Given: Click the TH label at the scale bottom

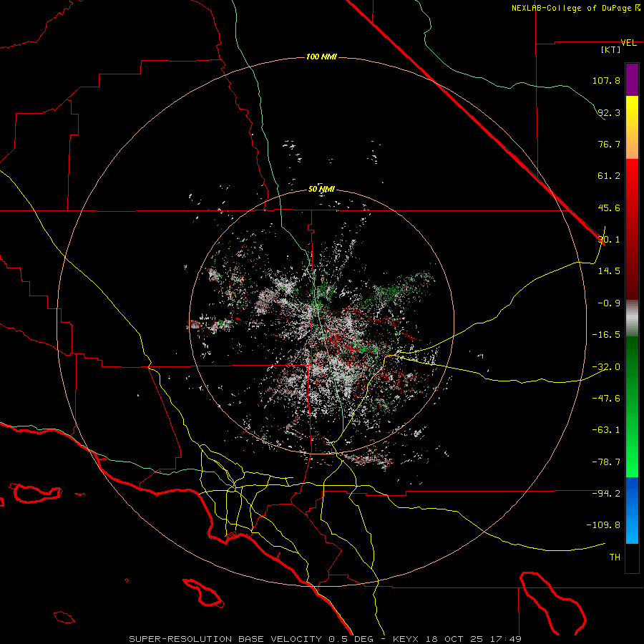Looking at the screenshot, I should click(x=615, y=557).
